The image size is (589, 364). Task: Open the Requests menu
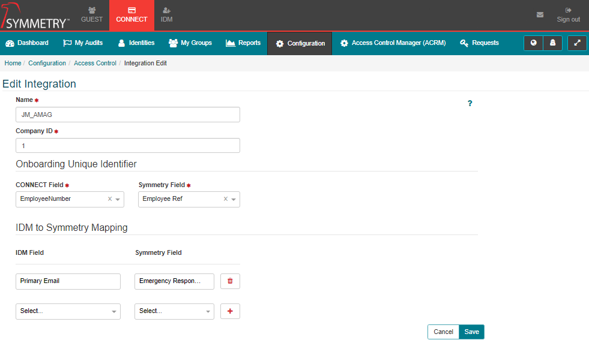tap(480, 43)
